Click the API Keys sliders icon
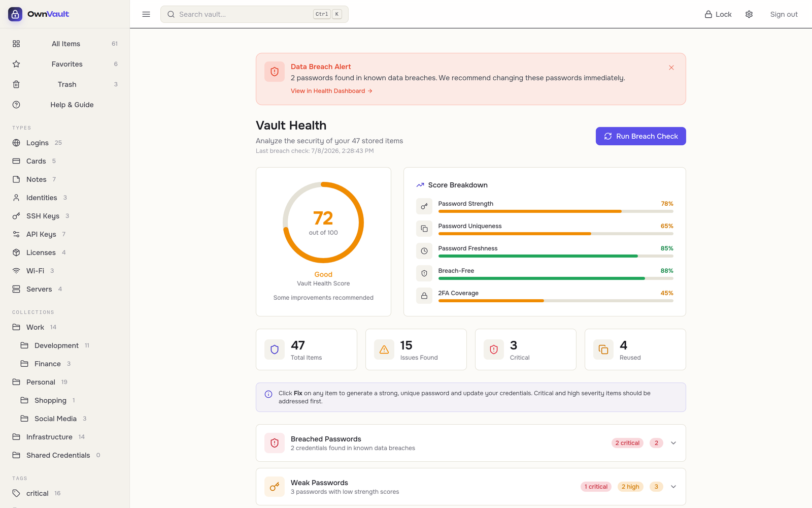 (16, 234)
